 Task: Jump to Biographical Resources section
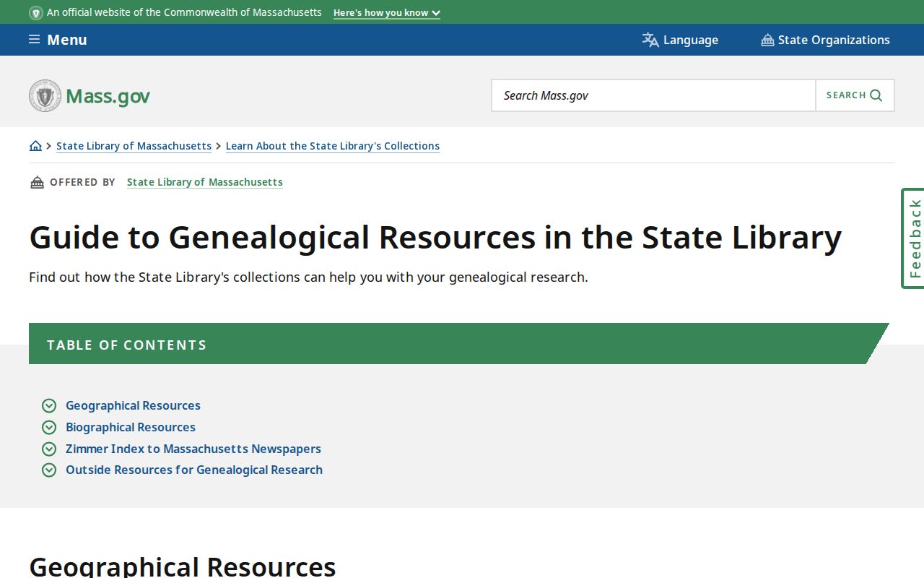131,427
